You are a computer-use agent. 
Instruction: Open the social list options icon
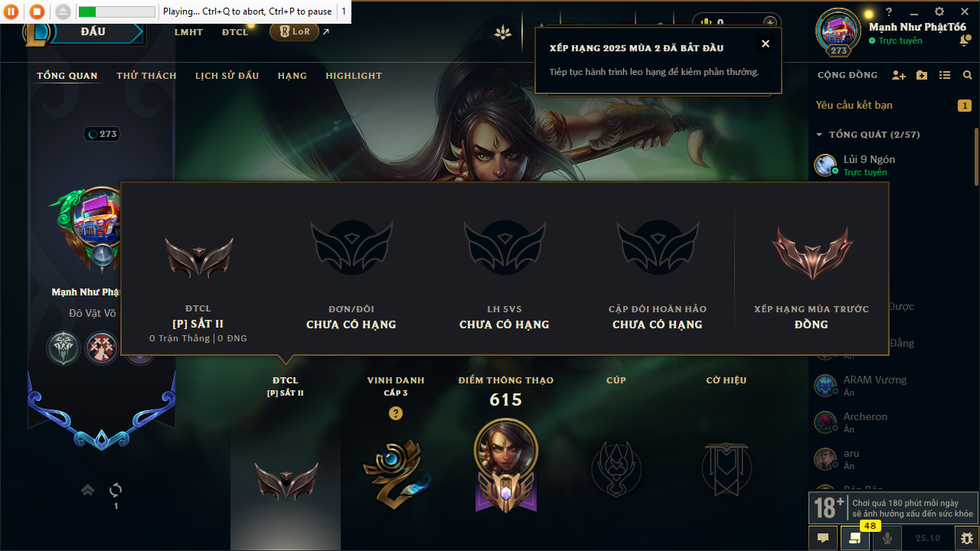(945, 75)
